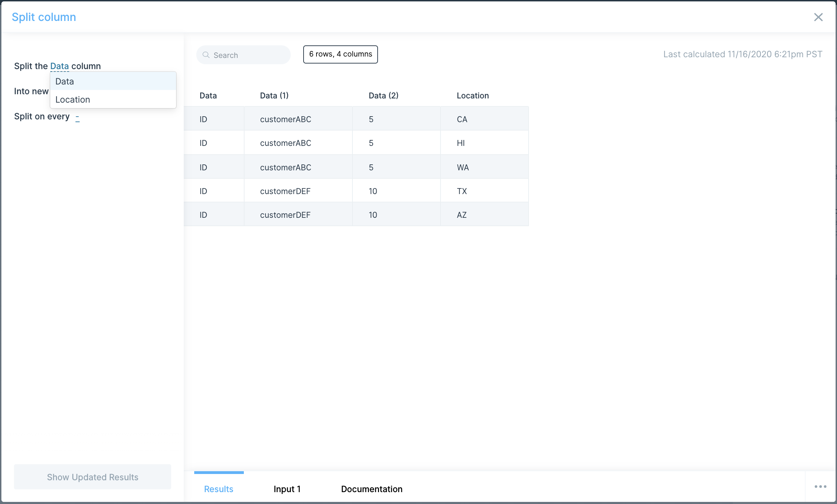The height and width of the screenshot is (504, 837).
Task: Open the three-dots more options menu
Action: (820, 487)
